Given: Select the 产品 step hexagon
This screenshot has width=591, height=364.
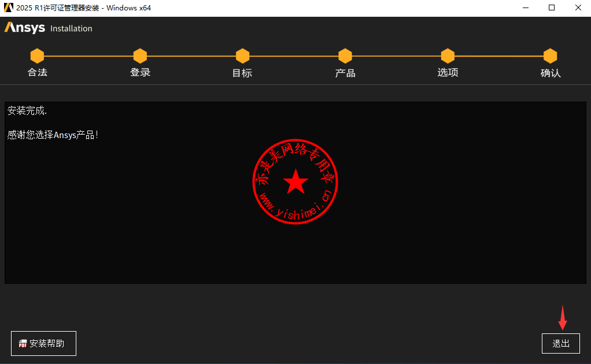Looking at the screenshot, I should pos(345,56).
